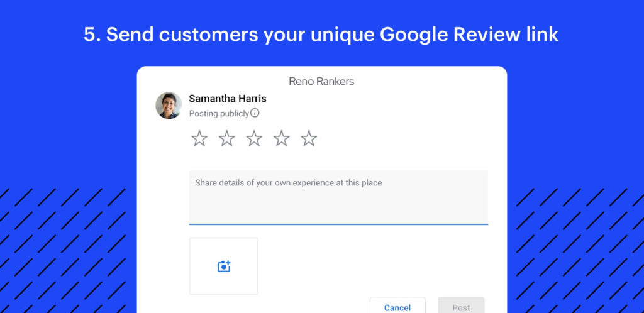
Task: Select the Samantha Harris name label
Action: (x=228, y=99)
